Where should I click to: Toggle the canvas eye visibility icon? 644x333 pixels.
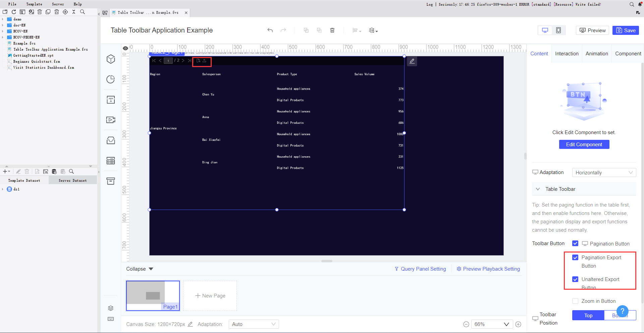(125, 48)
